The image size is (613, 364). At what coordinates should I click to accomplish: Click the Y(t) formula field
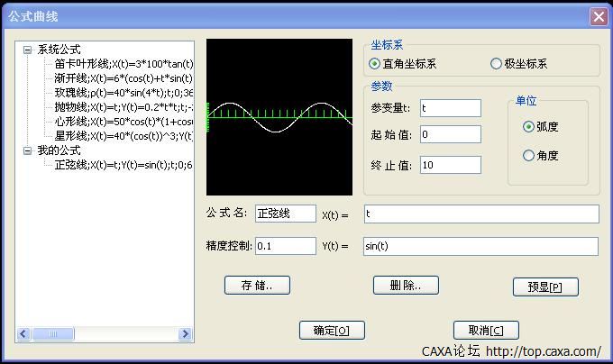click(x=480, y=247)
